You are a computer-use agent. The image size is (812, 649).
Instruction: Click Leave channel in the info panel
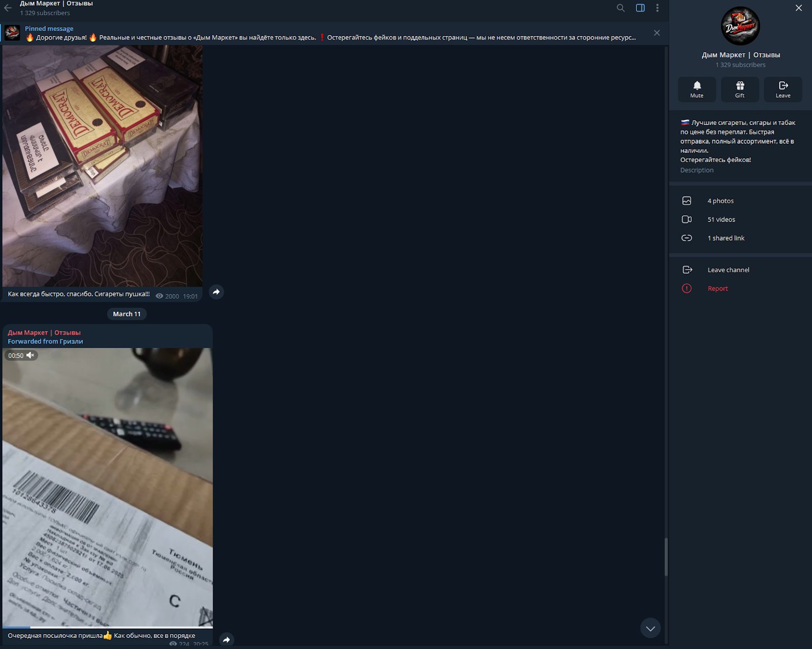[x=728, y=270]
